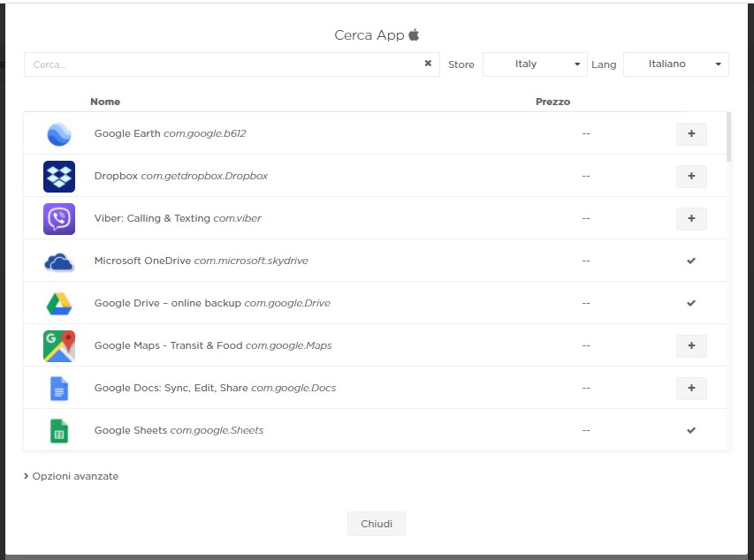Open the Lang dropdown showing Italiano
Image resolution: width=754 pixels, height=560 pixels.
(675, 64)
